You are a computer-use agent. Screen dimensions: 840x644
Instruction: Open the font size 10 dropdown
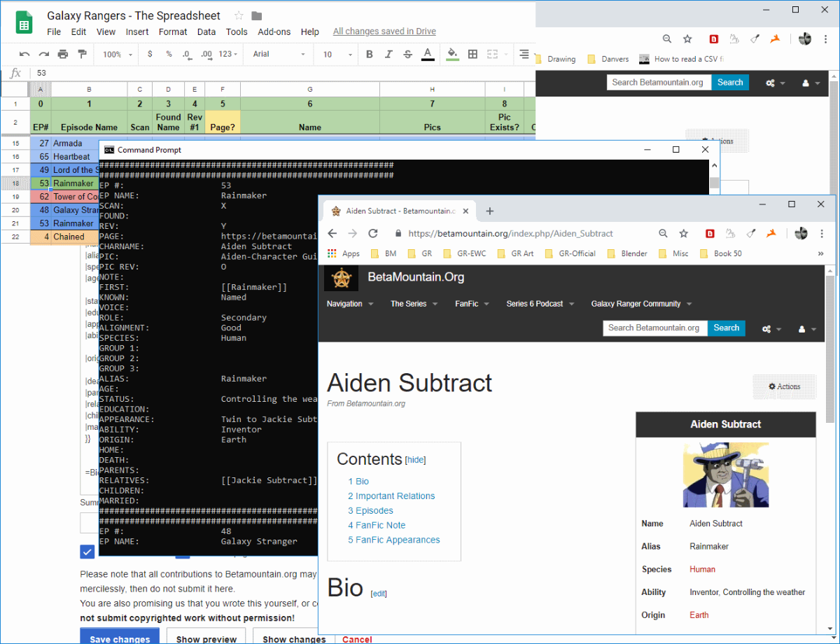[x=337, y=54]
